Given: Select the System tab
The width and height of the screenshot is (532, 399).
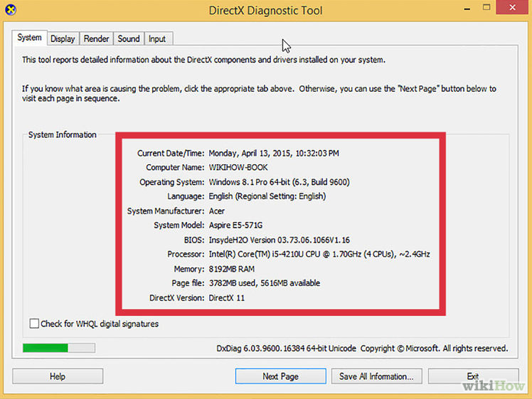Looking at the screenshot, I should click(29, 38).
